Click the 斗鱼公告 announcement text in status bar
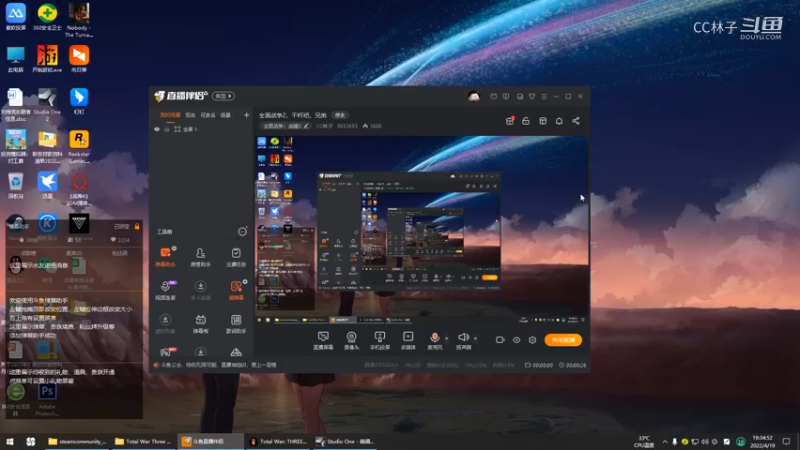Image resolution: width=800 pixels, height=450 pixels. 218,365
